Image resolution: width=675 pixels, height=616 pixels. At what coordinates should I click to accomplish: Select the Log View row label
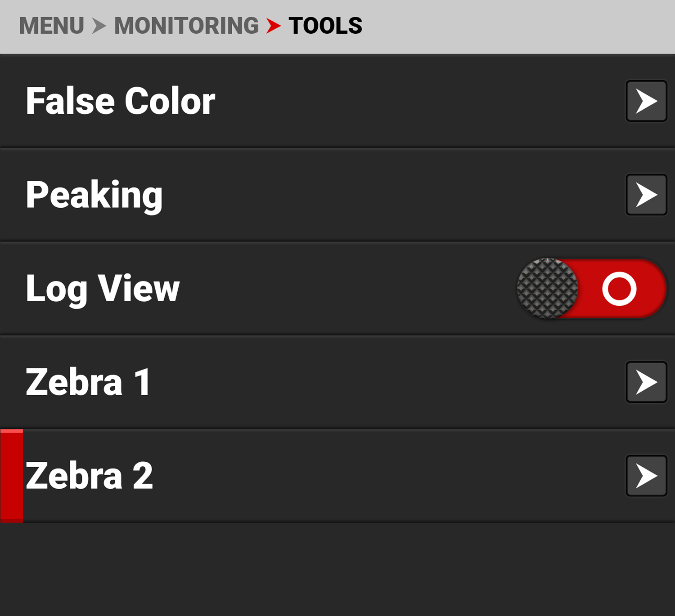[x=103, y=289]
